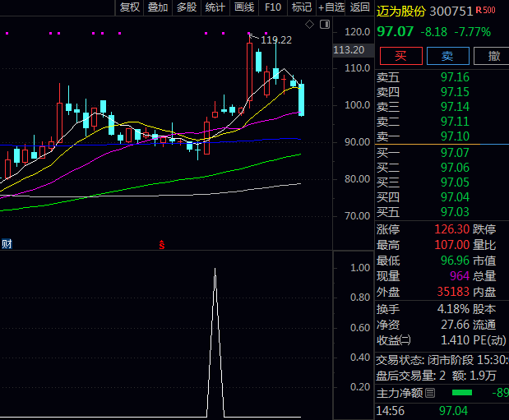Open the F10 company info tab

click(273, 7)
